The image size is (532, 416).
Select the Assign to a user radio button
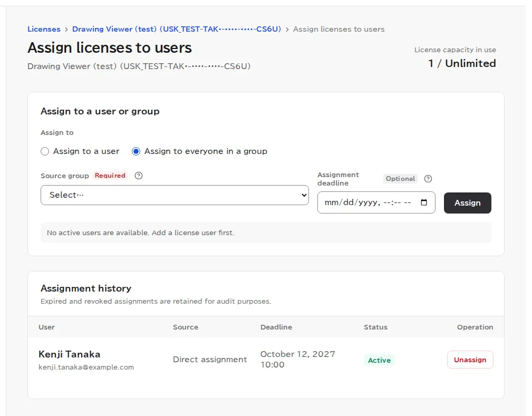(x=45, y=151)
